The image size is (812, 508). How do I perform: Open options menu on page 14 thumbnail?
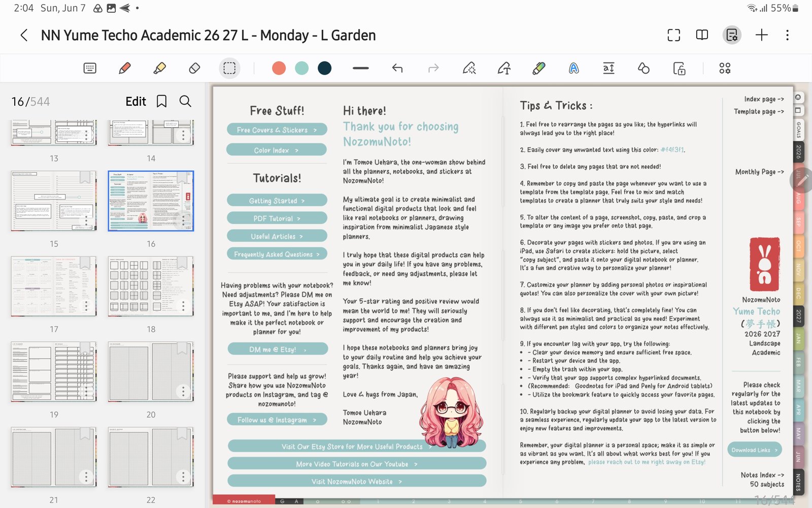183,135
